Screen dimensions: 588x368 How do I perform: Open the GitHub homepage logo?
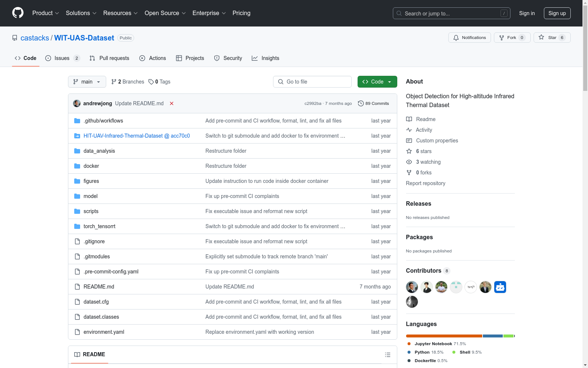coord(18,13)
